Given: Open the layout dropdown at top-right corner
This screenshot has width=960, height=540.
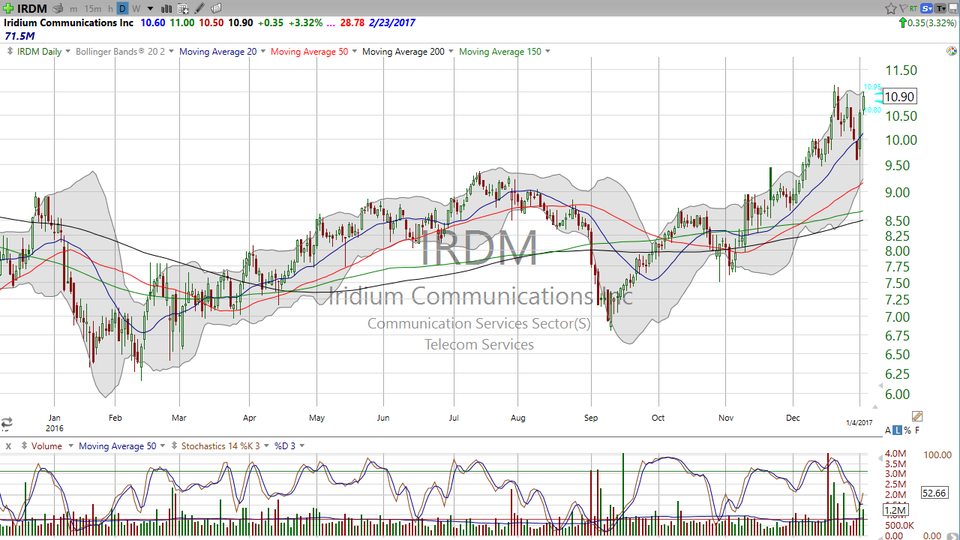Looking at the screenshot, I should 953,9.
